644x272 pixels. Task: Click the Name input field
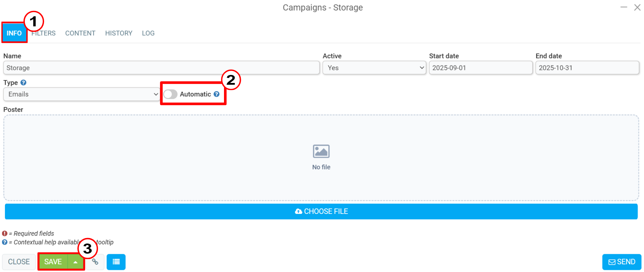[x=161, y=68]
